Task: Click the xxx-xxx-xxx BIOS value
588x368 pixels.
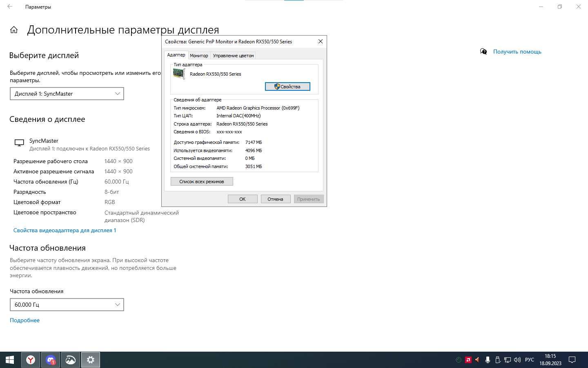Action: [229, 132]
